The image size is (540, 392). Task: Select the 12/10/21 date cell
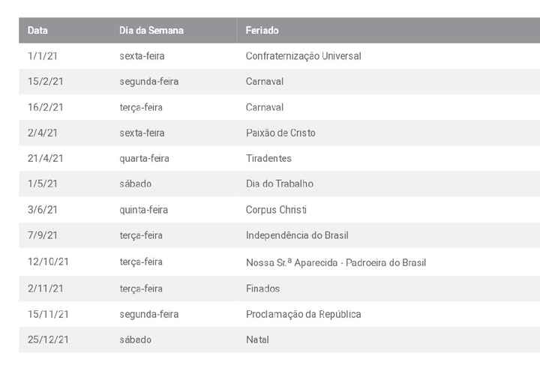click(x=48, y=262)
